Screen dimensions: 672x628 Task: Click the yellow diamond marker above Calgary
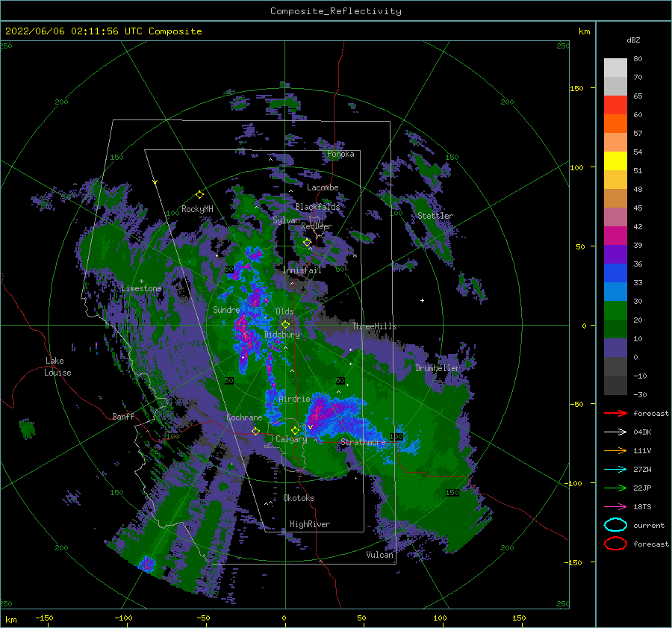pos(295,430)
